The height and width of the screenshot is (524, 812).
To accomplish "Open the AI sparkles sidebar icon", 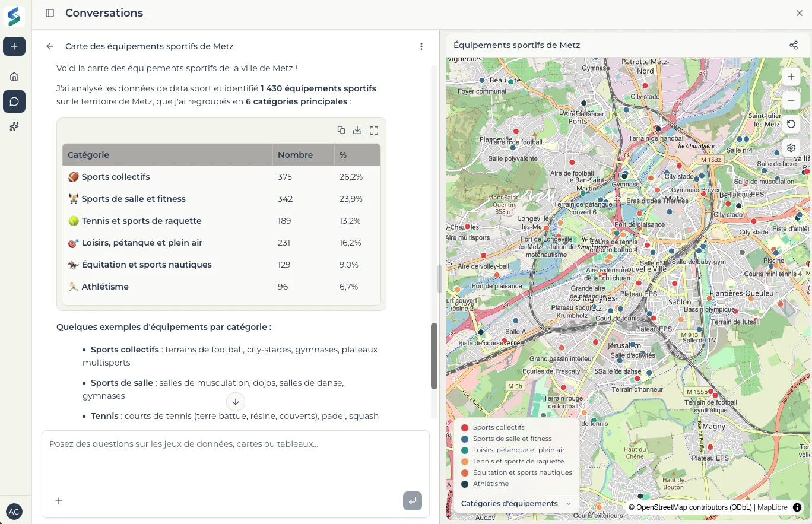I will point(14,126).
